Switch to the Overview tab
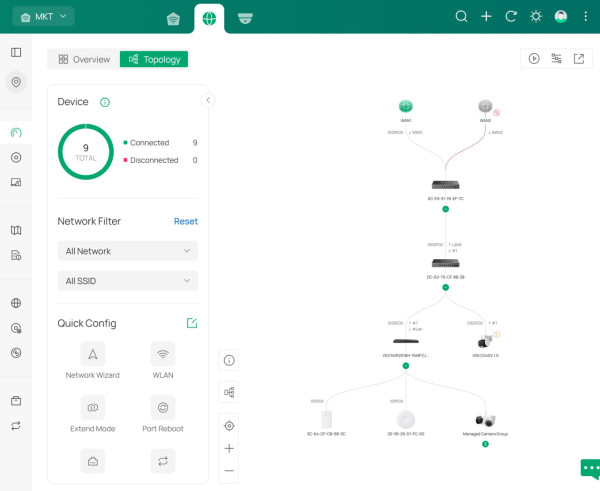 click(84, 59)
